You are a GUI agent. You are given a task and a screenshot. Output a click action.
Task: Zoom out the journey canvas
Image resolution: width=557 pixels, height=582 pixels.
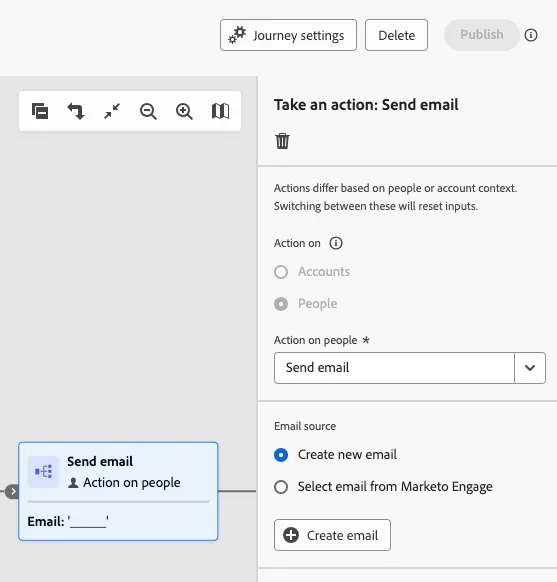[148, 111]
